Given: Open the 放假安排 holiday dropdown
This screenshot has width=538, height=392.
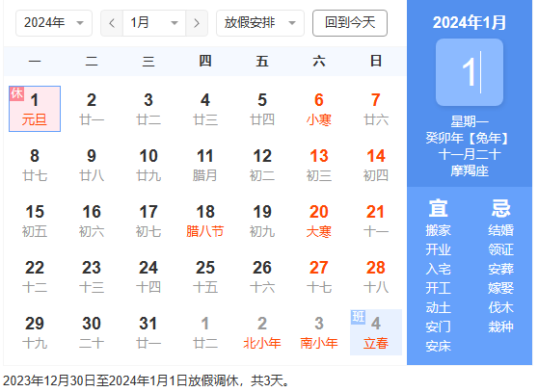Looking at the screenshot, I should pos(260,23).
